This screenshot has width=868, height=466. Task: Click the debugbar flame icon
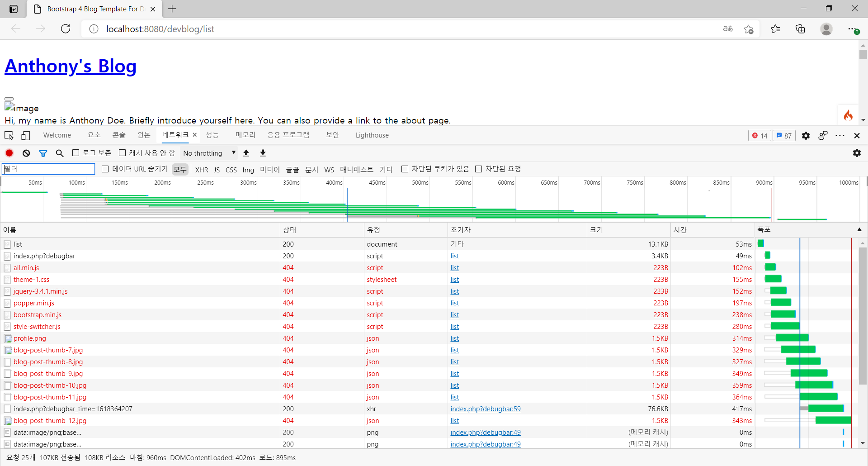tap(848, 115)
